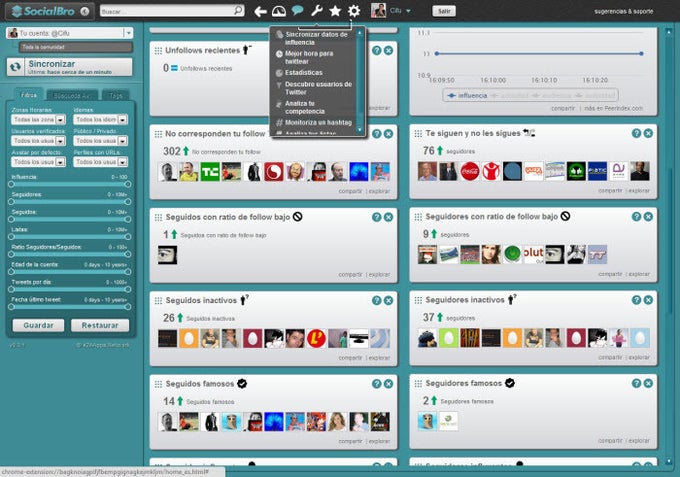Image resolution: width=680 pixels, height=477 pixels.
Task: Click Coca-Cola avatar in Te siguen panel
Action: 470,171
